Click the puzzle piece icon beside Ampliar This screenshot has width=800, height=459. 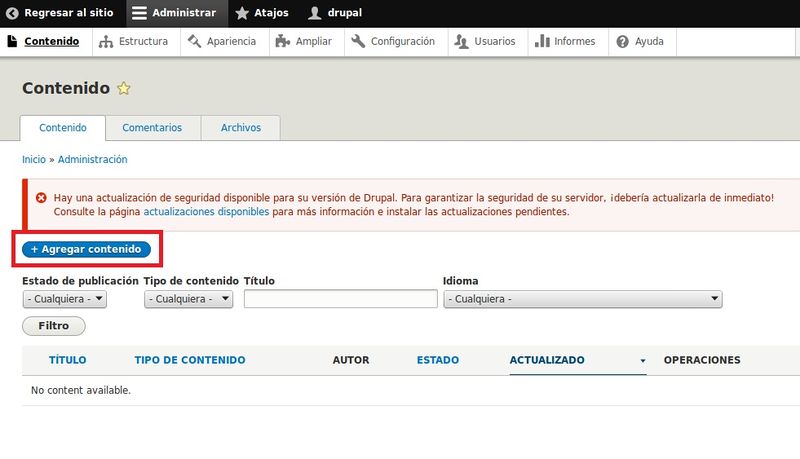pyautogui.click(x=283, y=41)
